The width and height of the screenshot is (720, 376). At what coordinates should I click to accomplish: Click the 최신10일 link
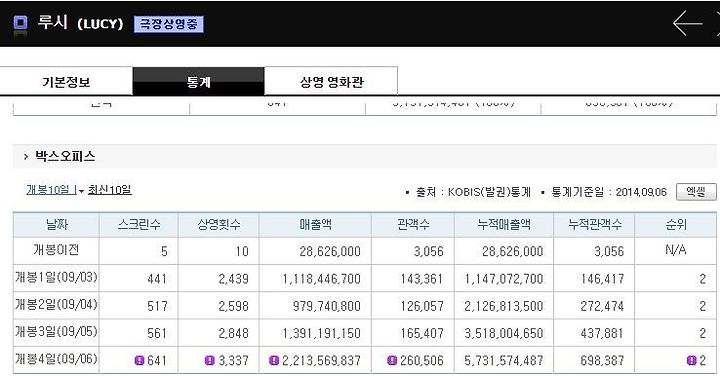pyautogui.click(x=109, y=190)
